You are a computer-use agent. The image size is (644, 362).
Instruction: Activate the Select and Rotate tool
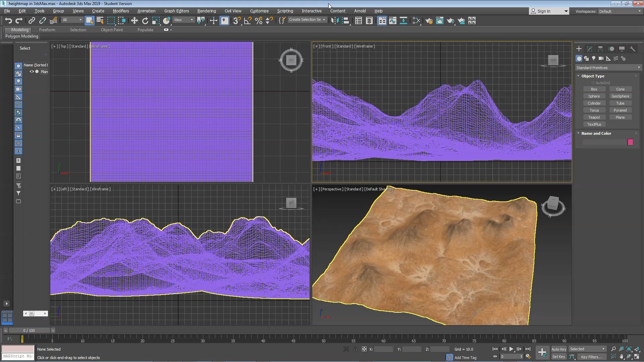pyautogui.click(x=145, y=21)
